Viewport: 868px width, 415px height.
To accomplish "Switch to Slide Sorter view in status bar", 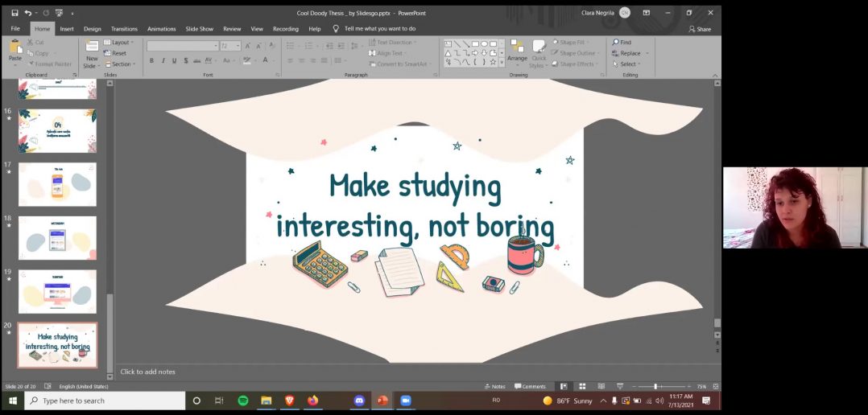I will click(x=583, y=386).
